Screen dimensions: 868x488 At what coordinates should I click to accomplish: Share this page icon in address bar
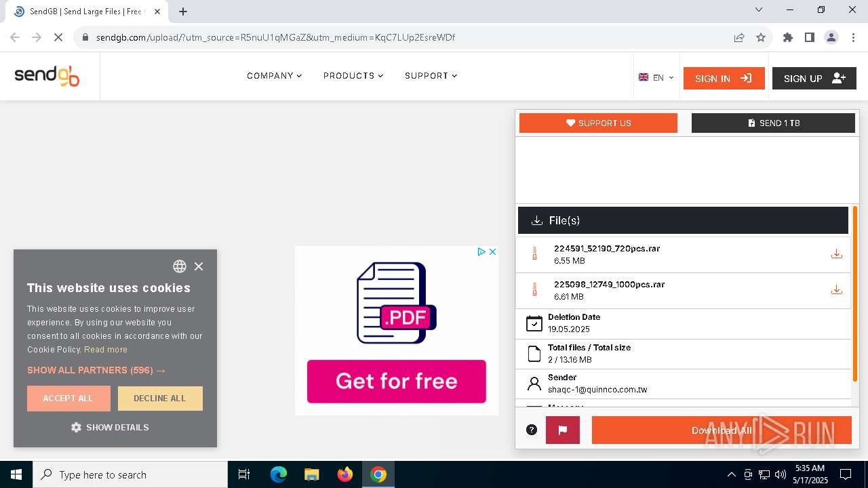[739, 37]
